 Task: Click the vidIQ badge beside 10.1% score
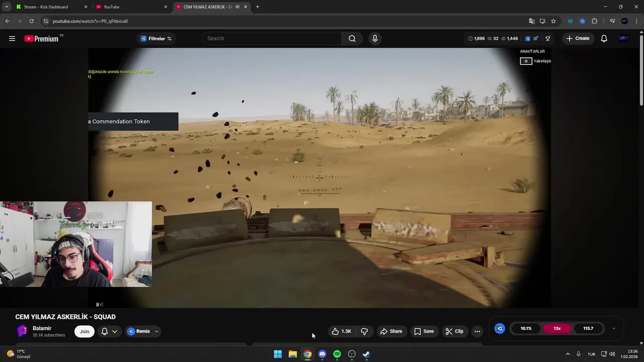(x=500, y=328)
